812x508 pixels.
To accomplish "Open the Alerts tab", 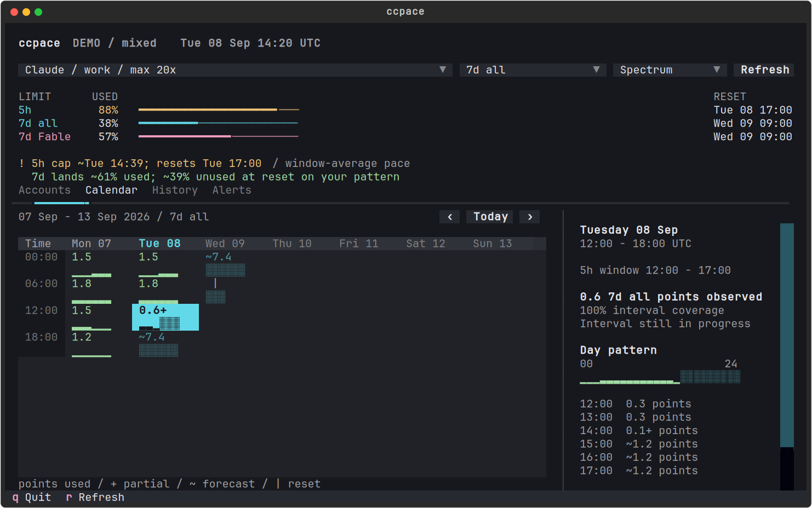I will 232,190.
